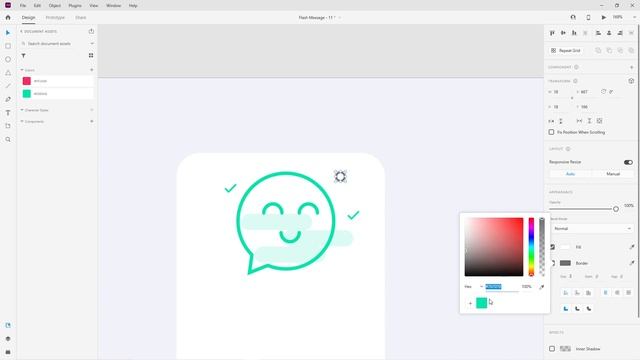The height and width of the screenshot is (360, 640).
Task: Click the assets filter funnel icon
Action: (23, 56)
